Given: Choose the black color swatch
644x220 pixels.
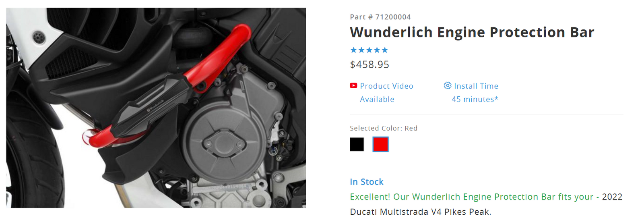Looking at the screenshot, I should click(x=357, y=144).
